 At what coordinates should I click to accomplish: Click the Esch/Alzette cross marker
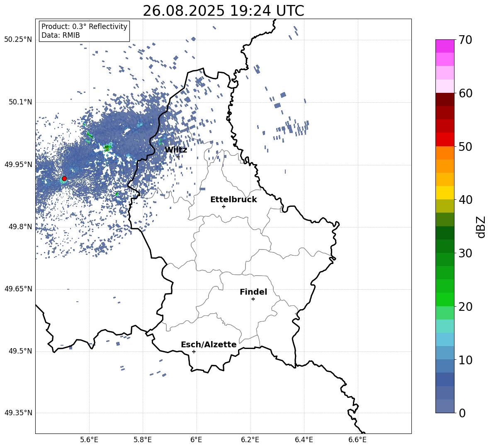coord(194,351)
